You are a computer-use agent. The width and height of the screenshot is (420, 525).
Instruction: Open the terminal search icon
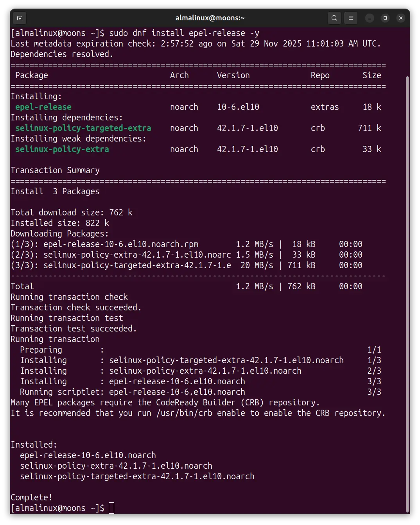334,18
